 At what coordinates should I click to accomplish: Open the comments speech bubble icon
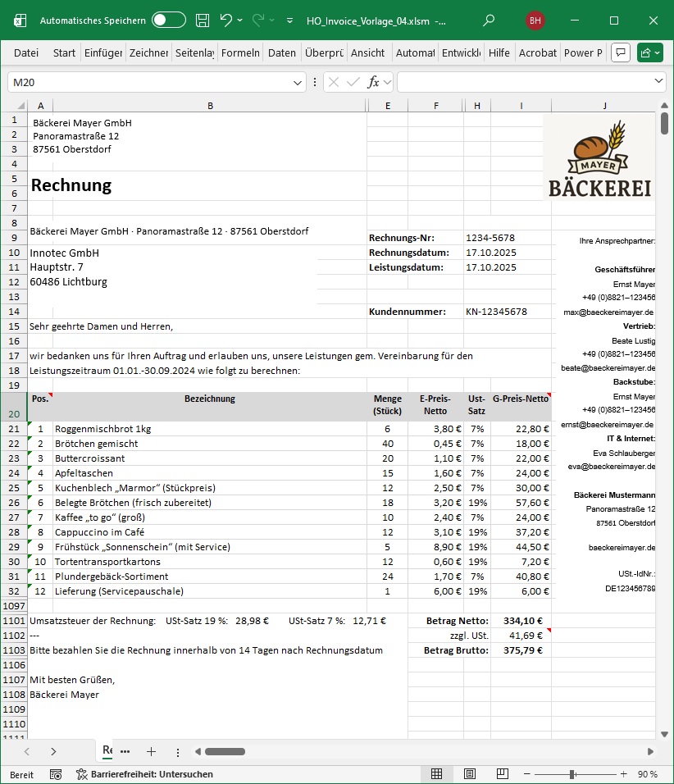622,52
